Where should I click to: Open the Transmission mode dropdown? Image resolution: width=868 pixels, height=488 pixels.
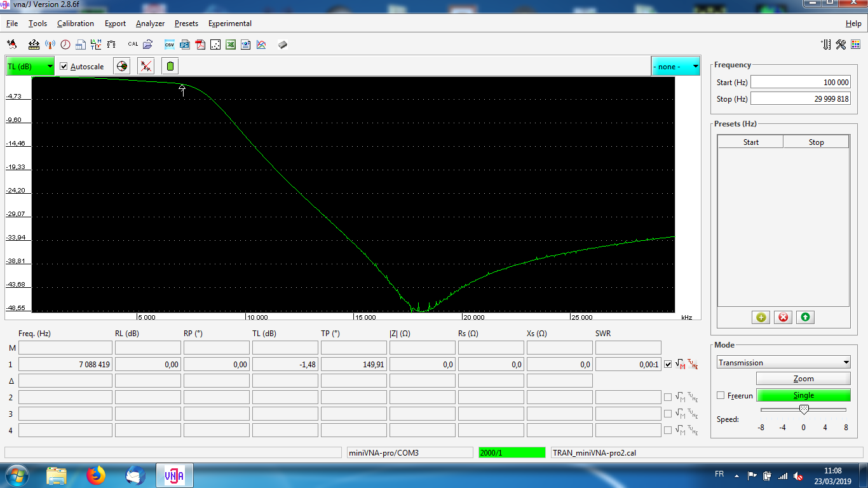pyautogui.click(x=783, y=363)
